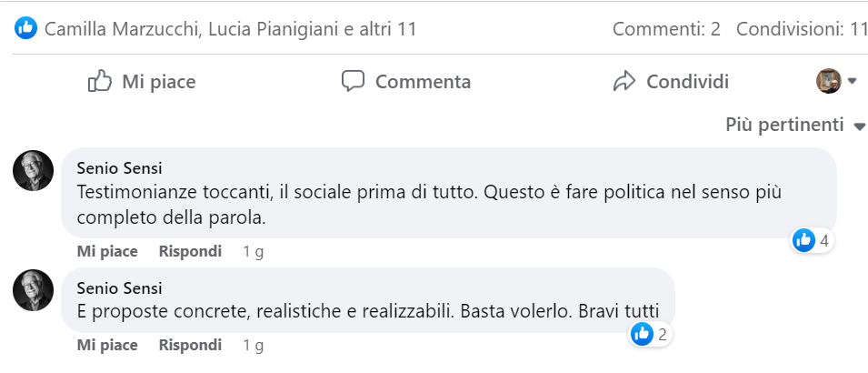Open the profile picture selector dropdown arrow
The image size is (868, 373).
point(852,81)
